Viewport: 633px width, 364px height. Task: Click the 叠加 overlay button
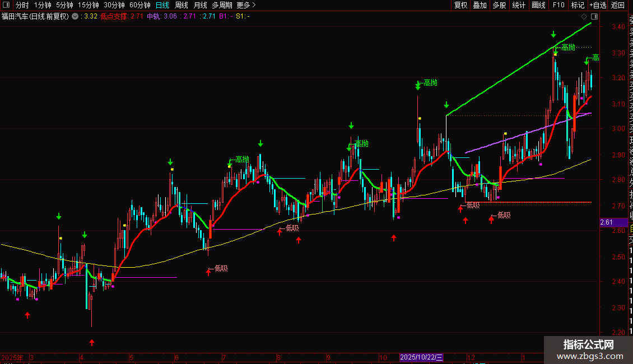[x=480, y=5]
